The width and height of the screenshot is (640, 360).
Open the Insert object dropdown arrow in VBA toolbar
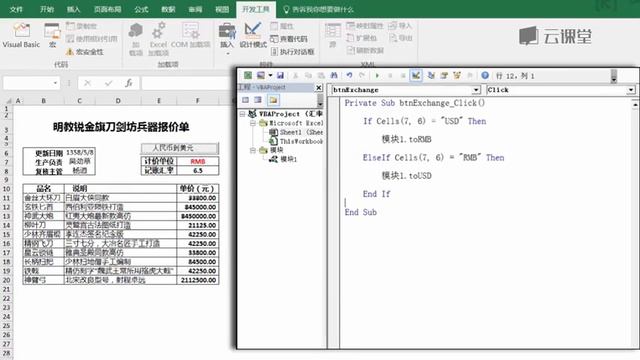pyautogui.click(x=270, y=76)
